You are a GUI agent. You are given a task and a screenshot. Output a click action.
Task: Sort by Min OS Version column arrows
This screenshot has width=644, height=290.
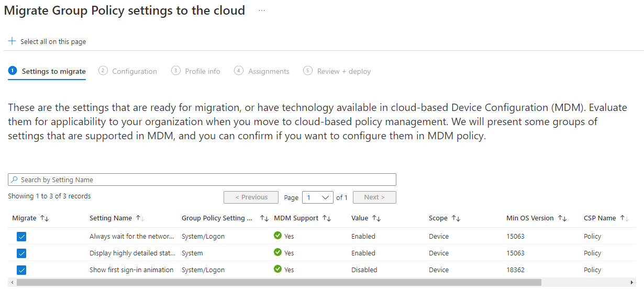point(562,218)
